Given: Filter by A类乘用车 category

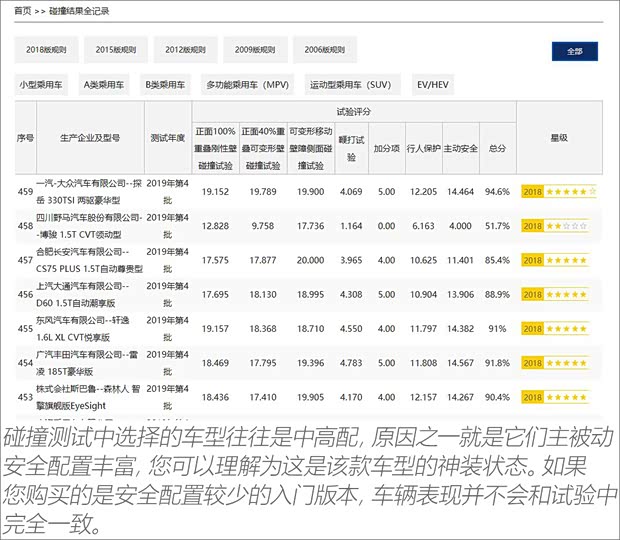Looking at the screenshot, I should coord(104,85).
